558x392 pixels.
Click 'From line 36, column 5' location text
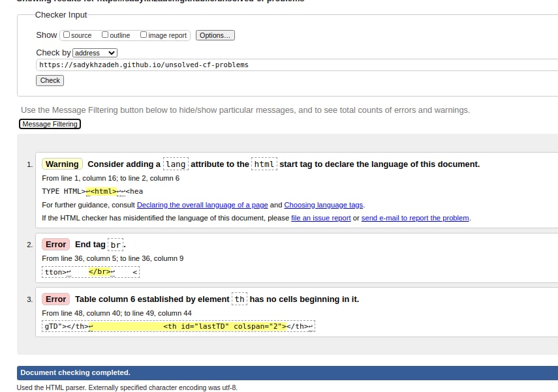[x=112, y=258]
